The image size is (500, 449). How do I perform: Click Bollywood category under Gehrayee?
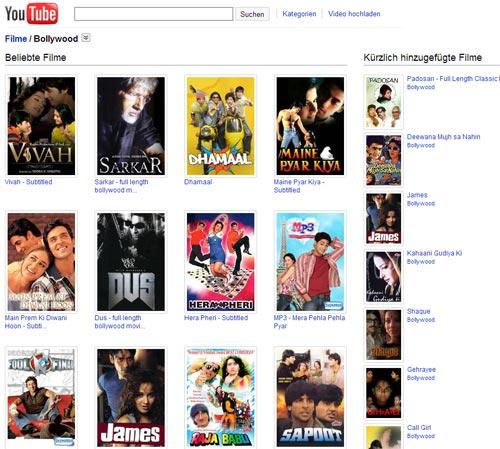[x=421, y=378]
